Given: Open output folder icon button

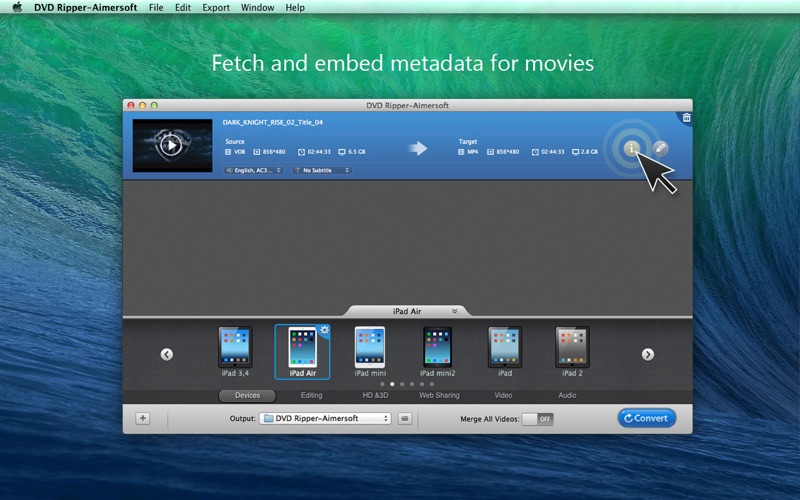Looking at the screenshot, I should coord(405,418).
